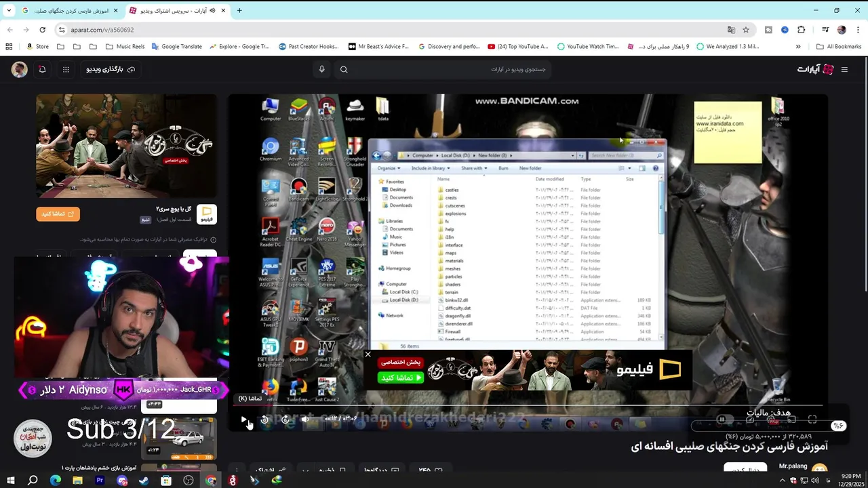Open Top YouTube A... bookmark
The height and width of the screenshot is (488, 868).
pyautogui.click(x=518, y=47)
